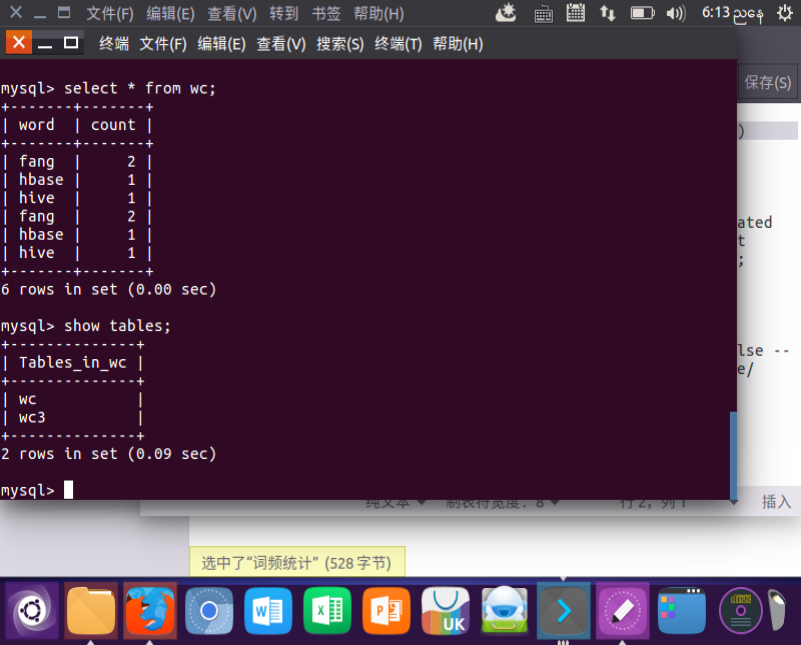Open top panel 书签 menu

tap(326, 13)
